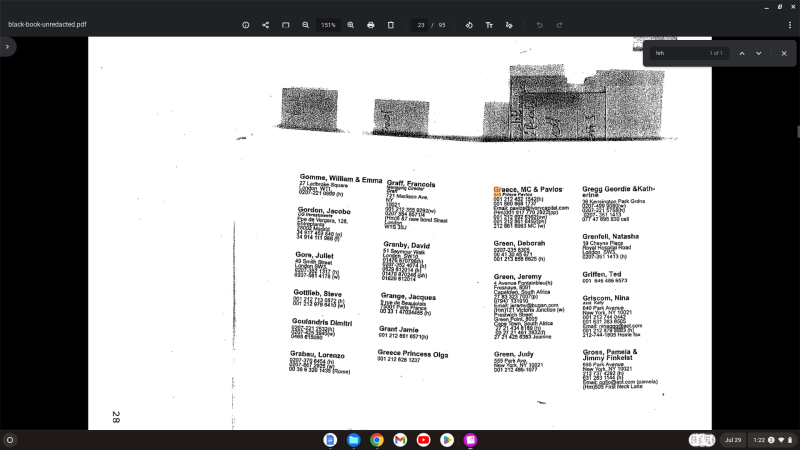The image size is (800, 450).
Task: Expand the left side panel chevron
Action: click(x=8, y=47)
